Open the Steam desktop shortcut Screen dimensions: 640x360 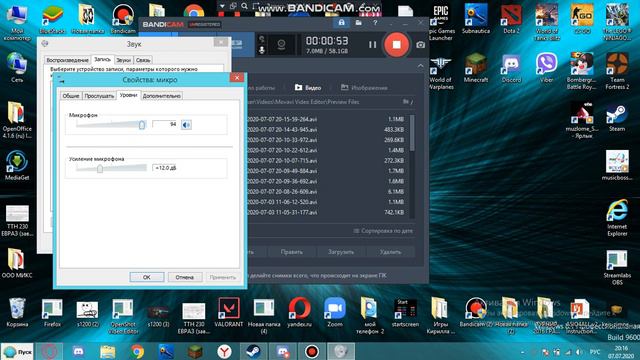point(617,118)
